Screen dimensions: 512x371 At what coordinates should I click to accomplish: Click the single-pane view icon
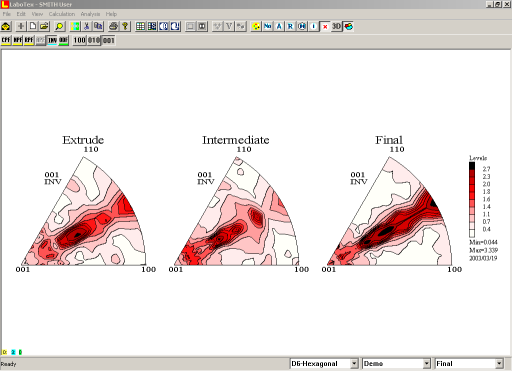pos(190,26)
